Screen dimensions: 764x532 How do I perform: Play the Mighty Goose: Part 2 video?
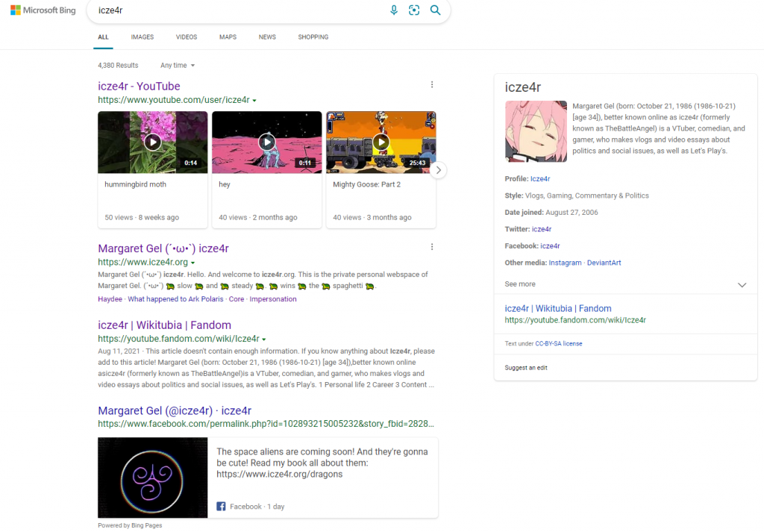click(381, 143)
